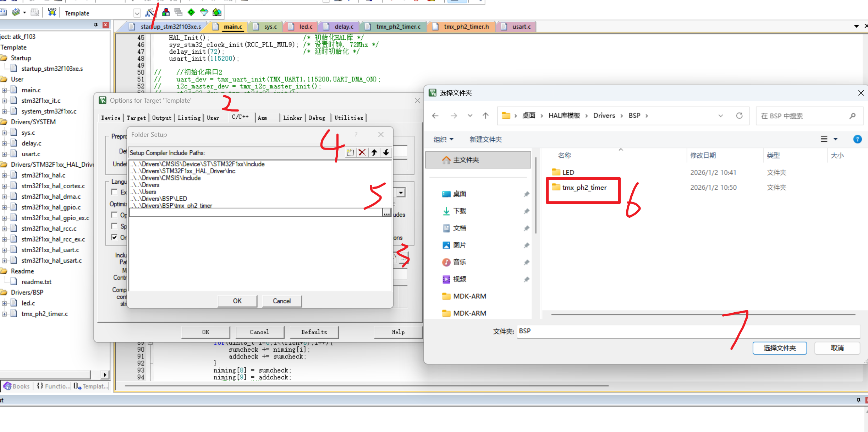Toggle the checked checkbox in Language group
This screenshot has width=868, height=432.
coord(114,237)
